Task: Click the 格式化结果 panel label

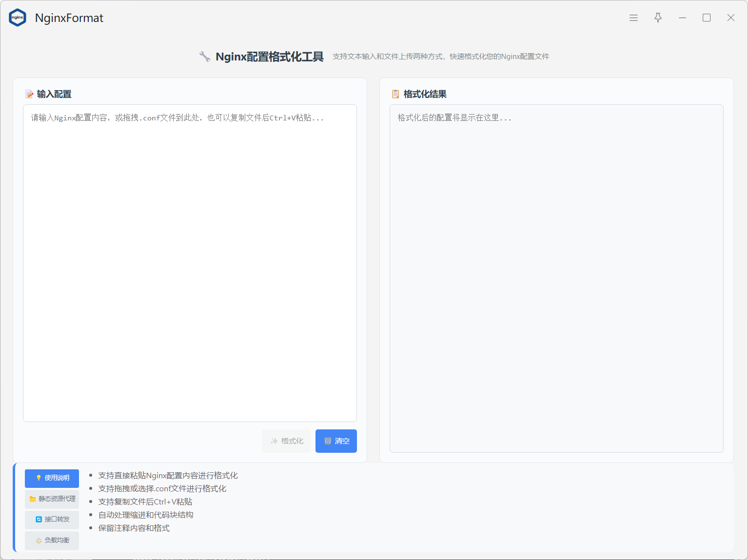Action: coord(425,94)
